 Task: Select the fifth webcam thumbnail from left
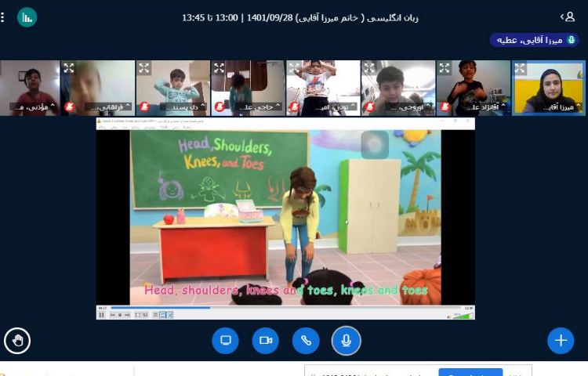click(324, 88)
